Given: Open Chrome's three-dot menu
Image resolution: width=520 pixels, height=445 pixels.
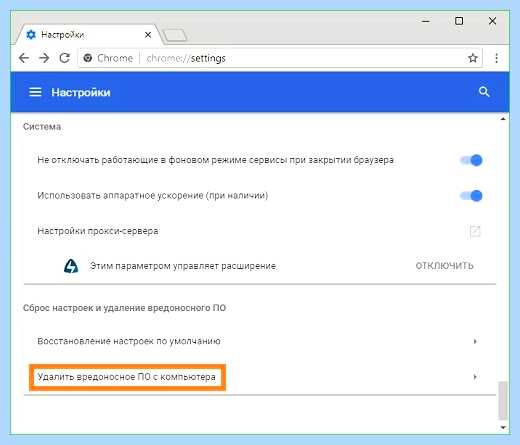Looking at the screenshot, I should 496,58.
